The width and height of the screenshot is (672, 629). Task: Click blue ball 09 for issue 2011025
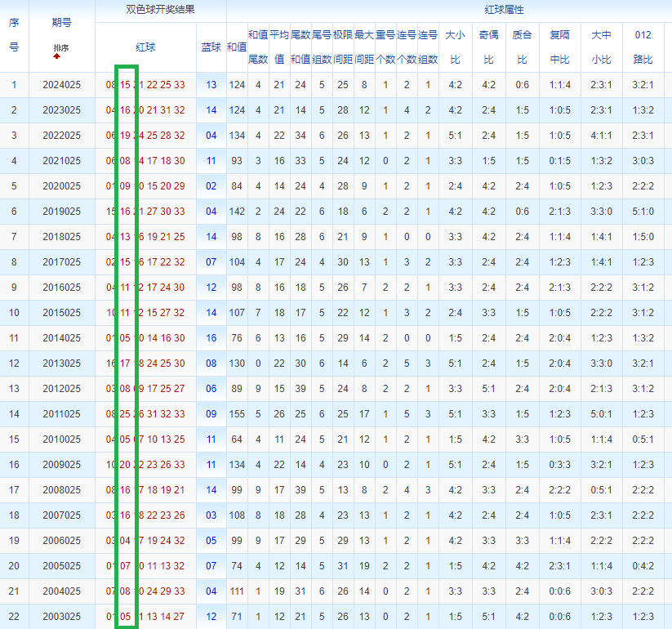[211, 414]
